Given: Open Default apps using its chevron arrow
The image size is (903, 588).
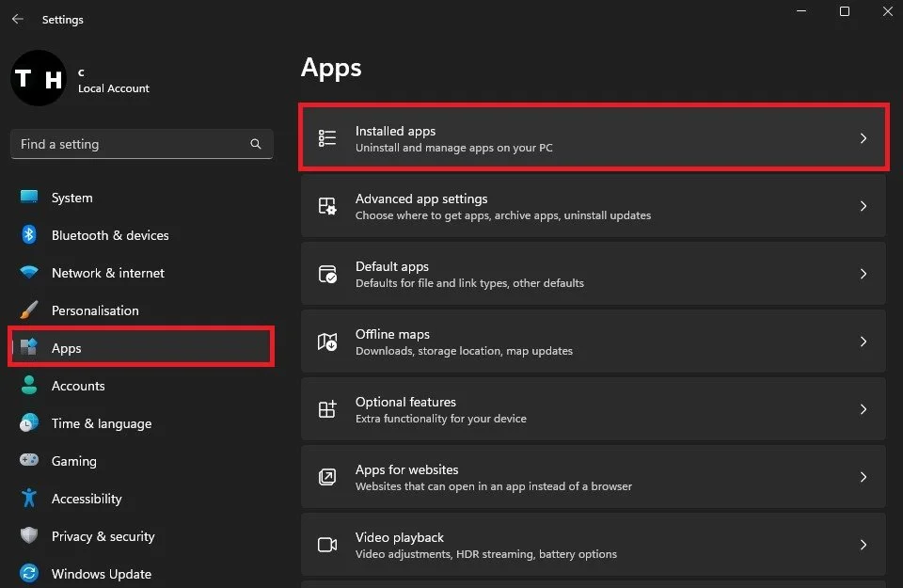Looking at the screenshot, I should tap(863, 274).
